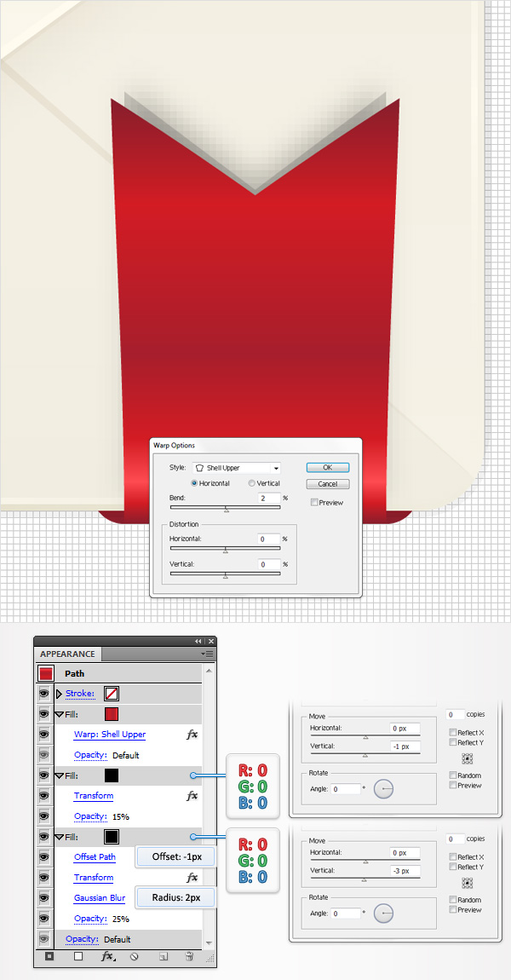Hide the Stroke attribute via its eye icon

(43, 694)
